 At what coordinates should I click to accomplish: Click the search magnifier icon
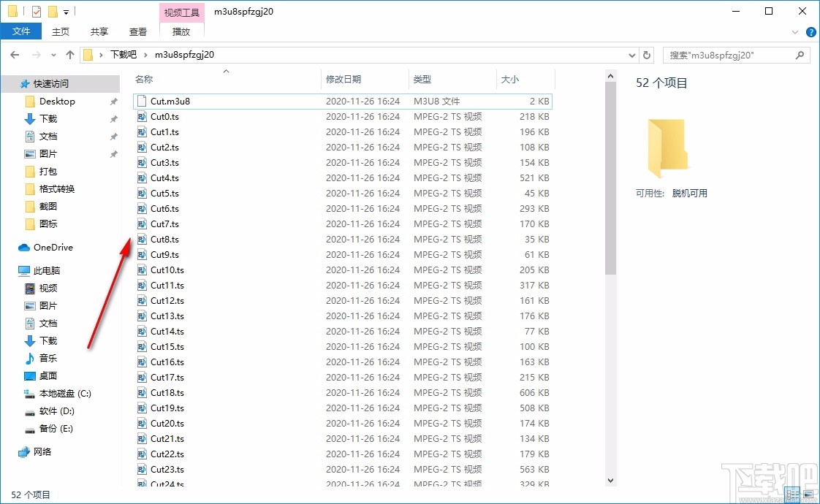point(800,55)
